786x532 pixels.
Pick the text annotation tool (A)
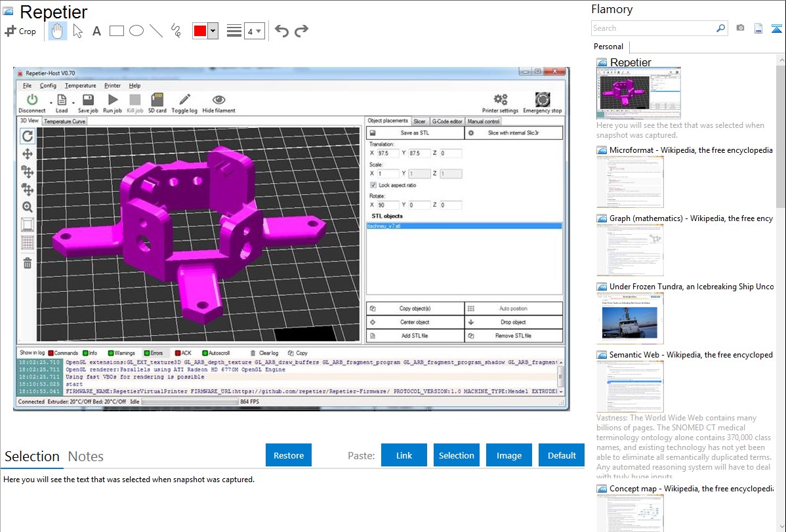96,31
